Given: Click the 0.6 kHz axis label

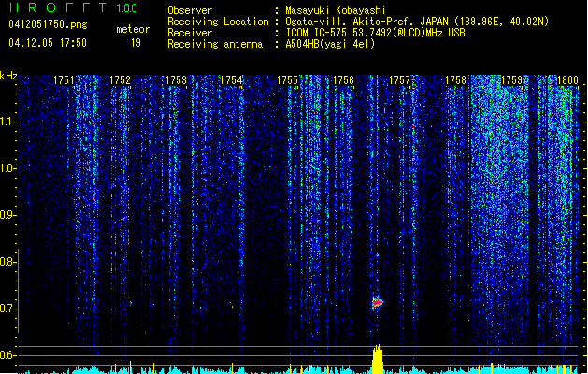Looking at the screenshot, I should 7,355.
